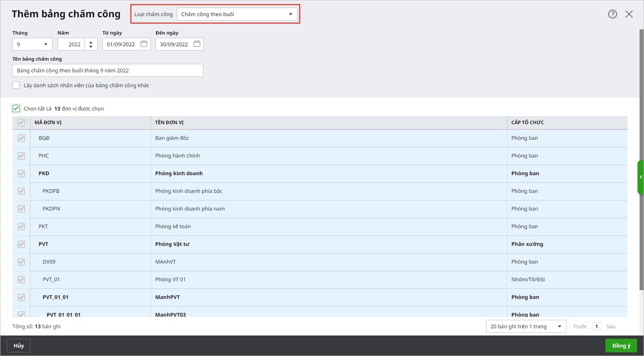Select the Phòng hành chính cell
The image size is (644, 356).
click(x=329, y=156)
